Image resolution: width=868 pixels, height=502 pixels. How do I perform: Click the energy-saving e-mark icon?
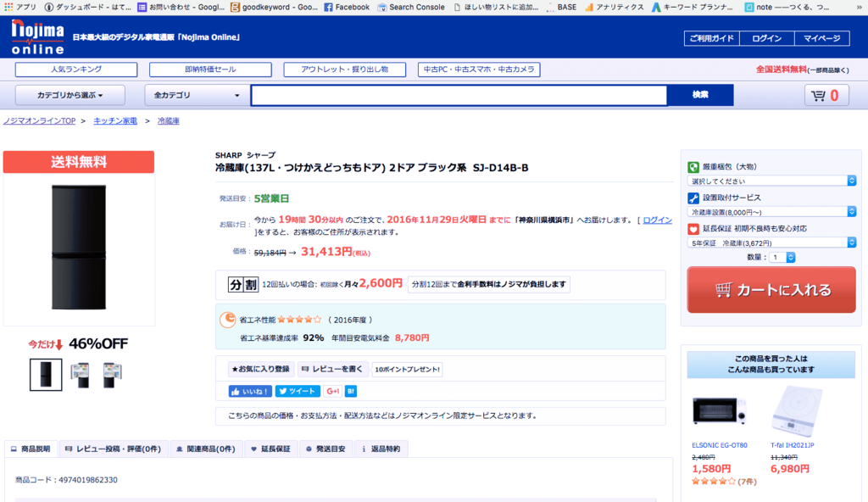coord(227,320)
